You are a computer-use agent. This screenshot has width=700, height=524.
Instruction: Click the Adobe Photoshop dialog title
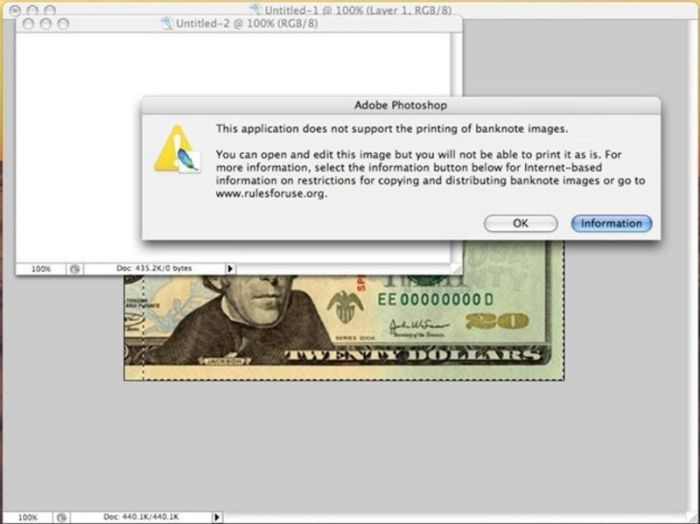point(400,105)
